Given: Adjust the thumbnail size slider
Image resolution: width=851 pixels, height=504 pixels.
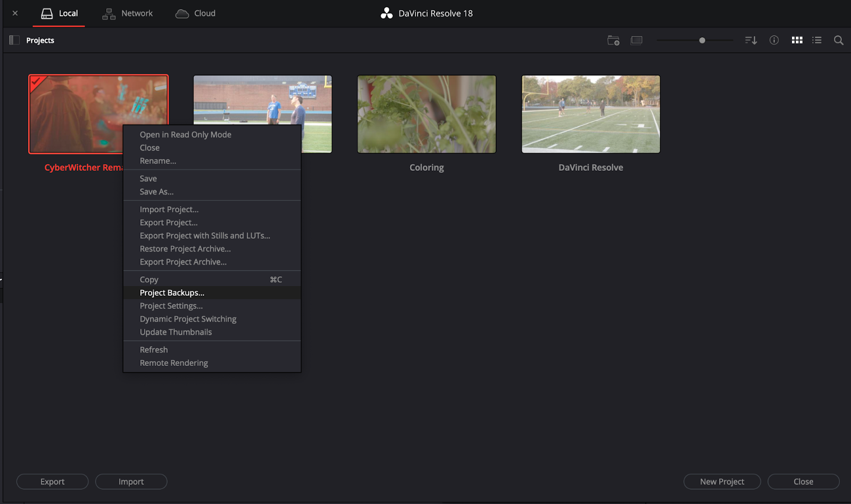Looking at the screenshot, I should pos(702,39).
